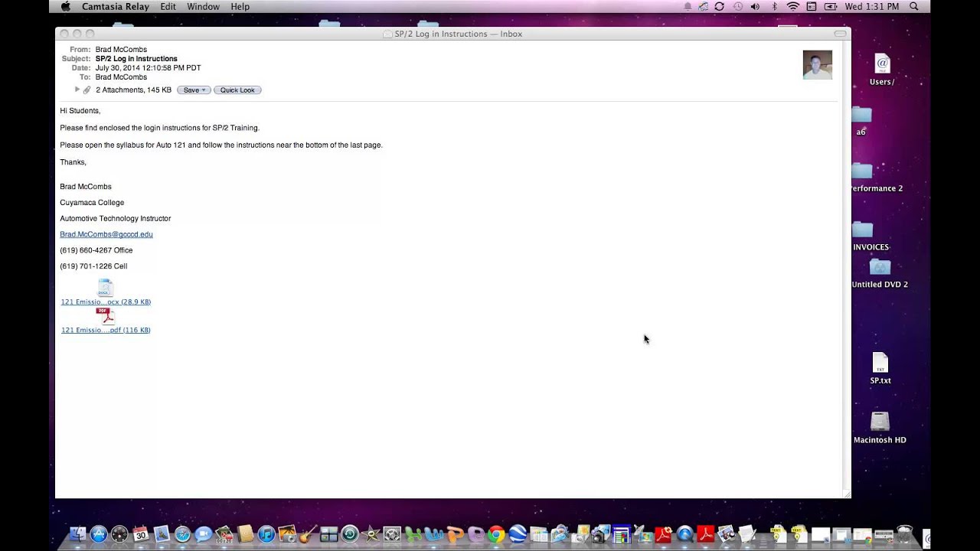Click the (619) 660-4267 Office line
This screenshot has height=551, width=980.
[96, 250]
